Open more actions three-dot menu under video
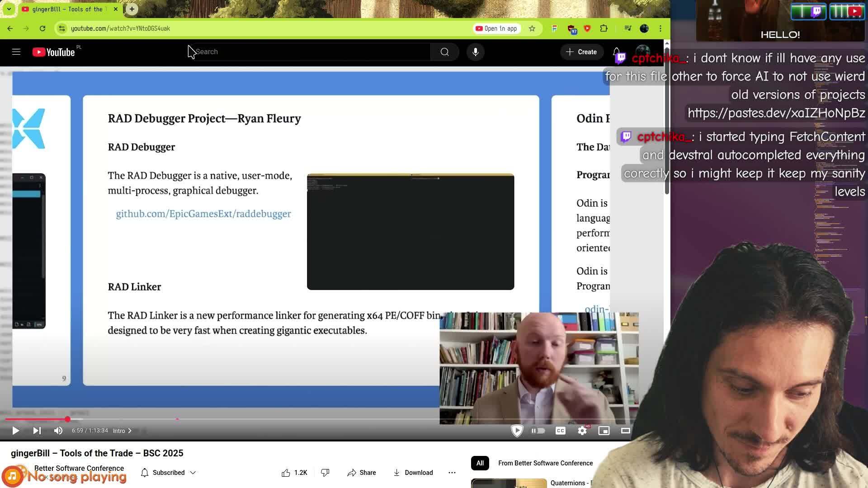This screenshot has width=868, height=488. pyautogui.click(x=452, y=473)
